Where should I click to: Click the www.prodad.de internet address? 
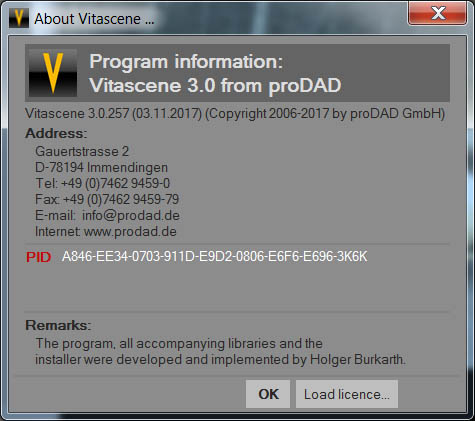(x=130, y=231)
